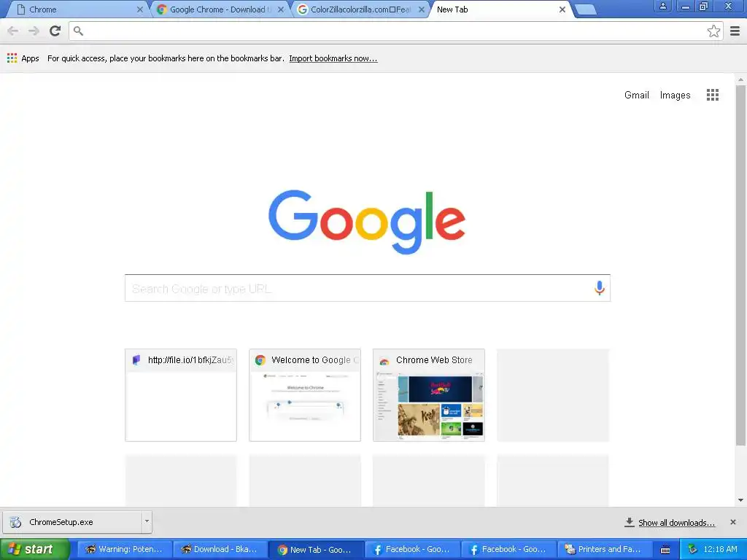The width and height of the screenshot is (747, 560).
Task: Click the download arrow icon beside Show all downloads
Action: 630,522
